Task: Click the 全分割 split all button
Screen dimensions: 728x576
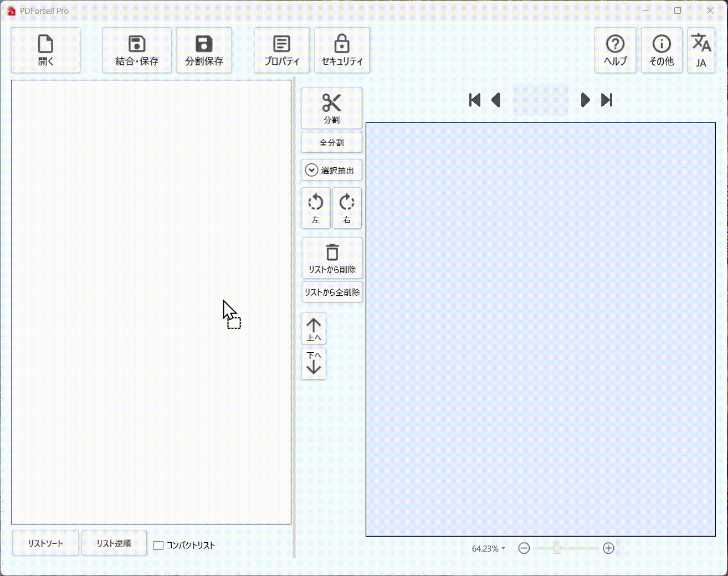Action: click(x=331, y=142)
